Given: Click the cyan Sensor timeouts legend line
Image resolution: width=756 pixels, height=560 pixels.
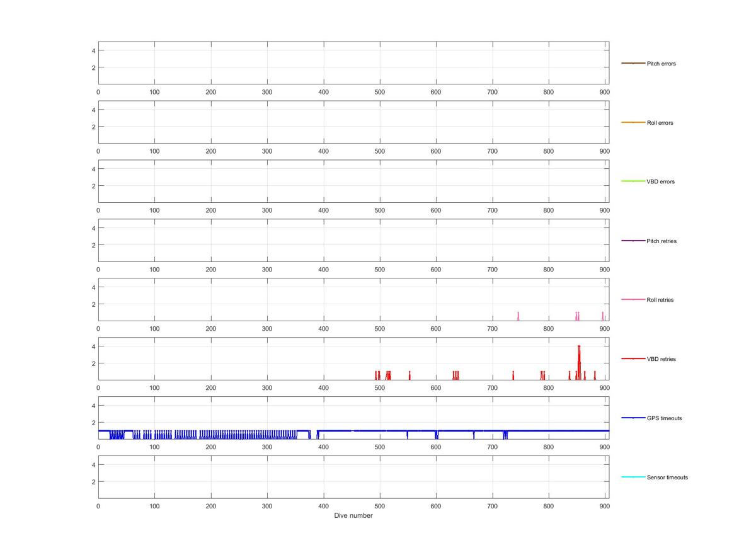Looking at the screenshot, I should coord(633,477).
